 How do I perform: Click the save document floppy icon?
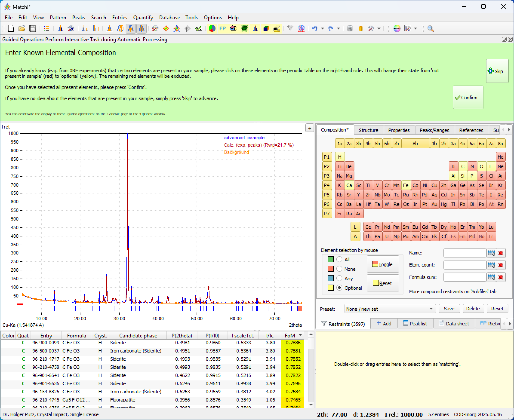pyautogui.click(x=33, y=29)
